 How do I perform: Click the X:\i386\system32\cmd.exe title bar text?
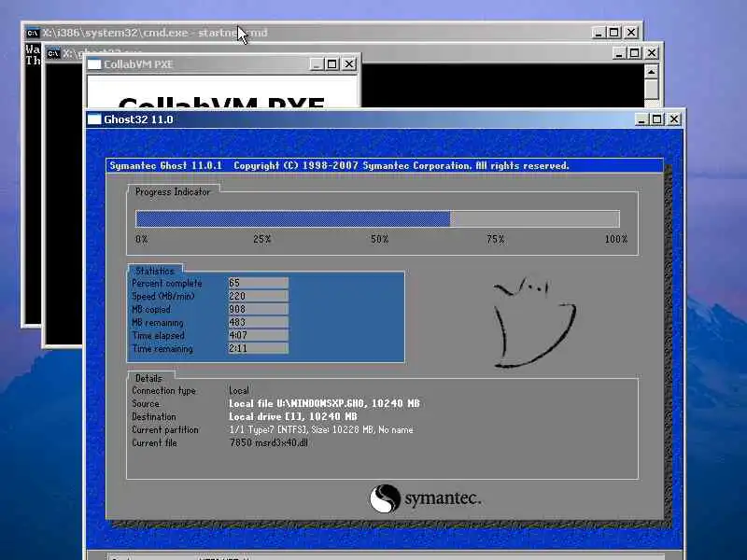tap(155, 33)
